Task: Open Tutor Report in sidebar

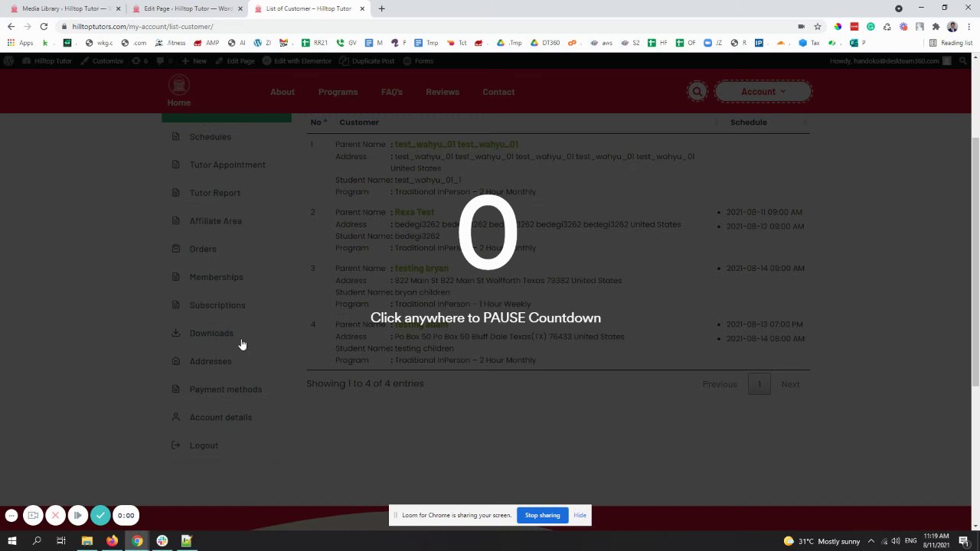Action: pyautogui.click(x=214, y=193)
